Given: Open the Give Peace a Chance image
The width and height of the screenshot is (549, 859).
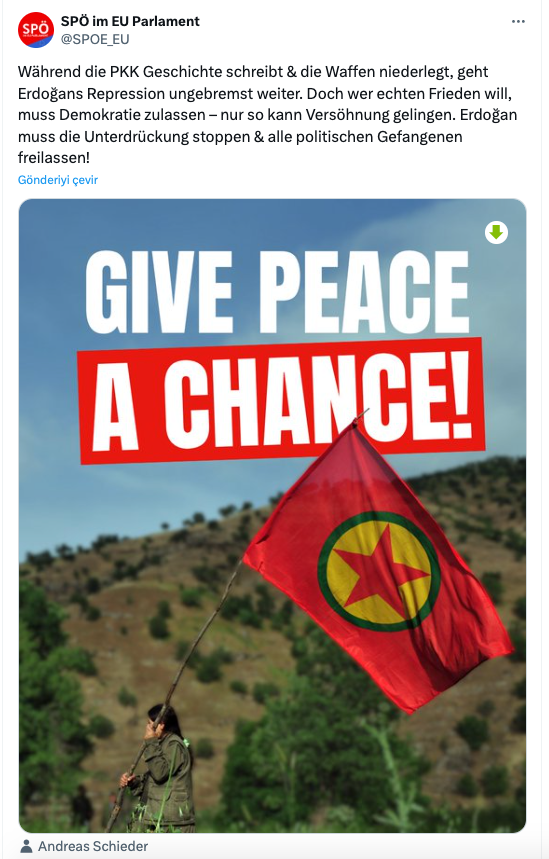Looking at the screenshot, I should [272, 516].
